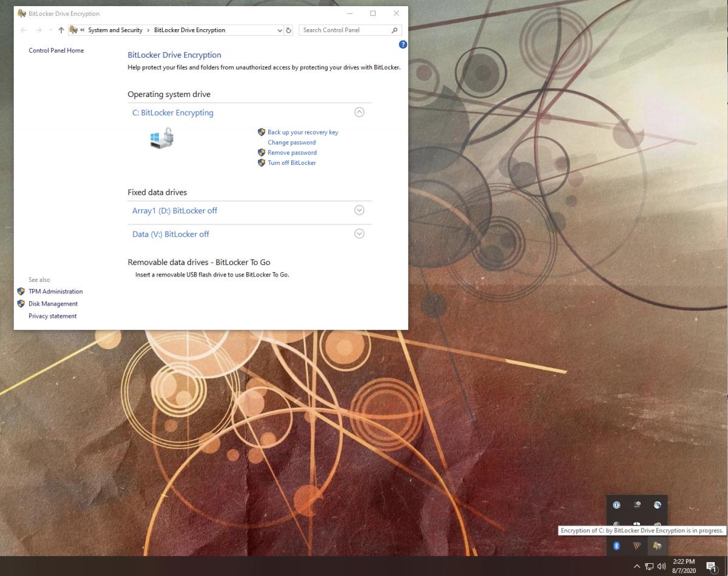Click the Change password link
This screenshot has height=576, width=728.
(292, 142)
